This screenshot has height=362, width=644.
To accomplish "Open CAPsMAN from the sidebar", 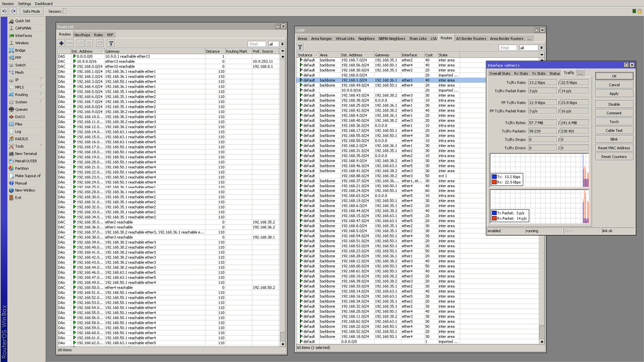I will click(x=23, y=28).
